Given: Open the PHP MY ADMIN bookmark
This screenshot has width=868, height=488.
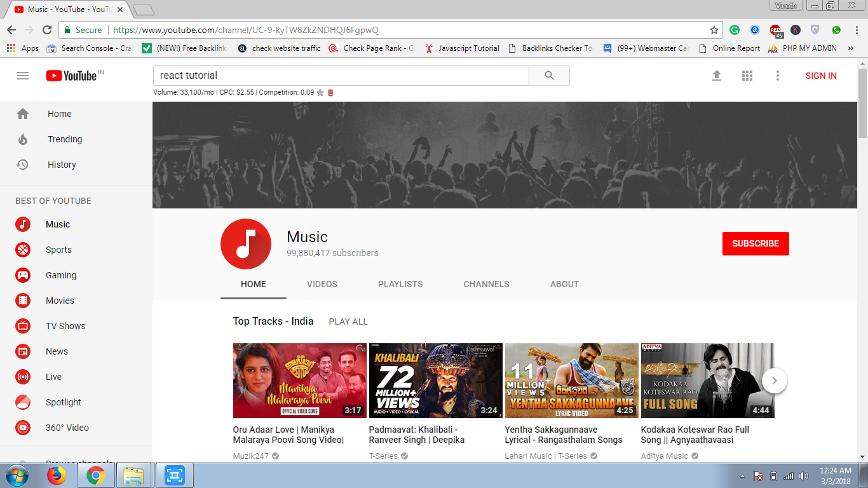Looking at the screenshot, I should [x=803, y=48].
